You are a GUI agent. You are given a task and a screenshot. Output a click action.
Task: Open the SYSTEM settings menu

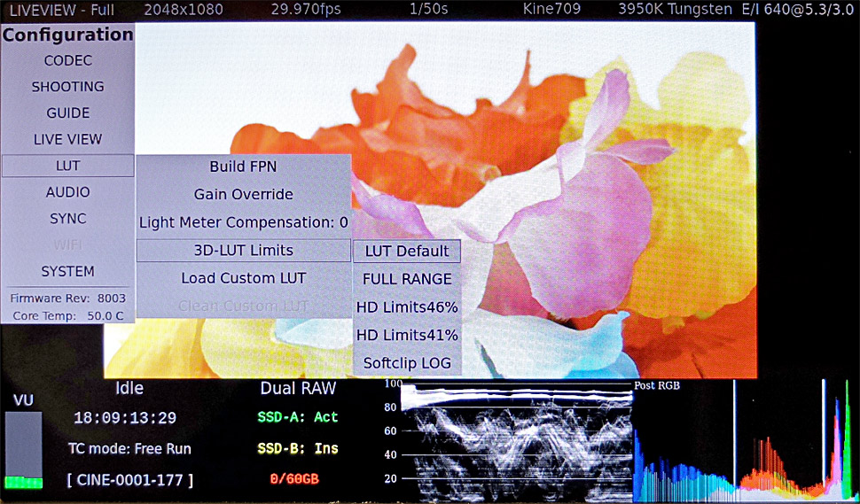tap(67, 271)
